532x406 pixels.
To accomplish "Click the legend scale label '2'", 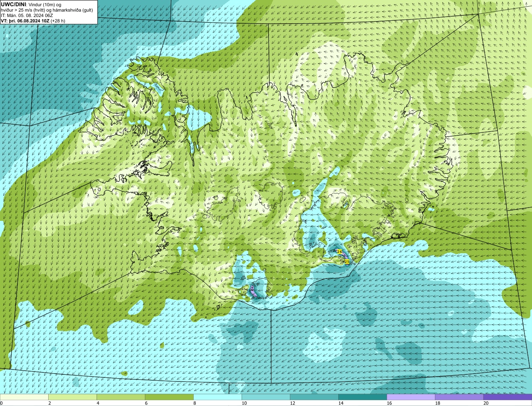I will pos(49,403).
